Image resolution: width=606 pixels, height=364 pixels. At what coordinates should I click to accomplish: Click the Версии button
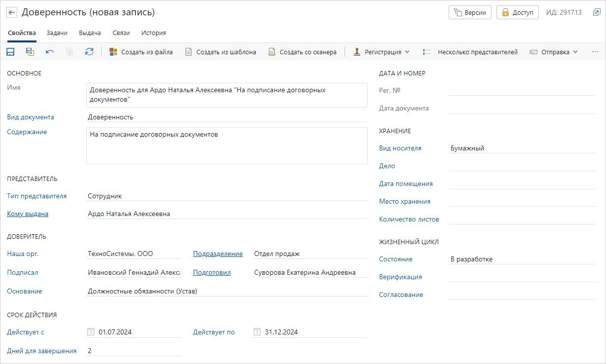pyautogui.click(x=470, y=12)
